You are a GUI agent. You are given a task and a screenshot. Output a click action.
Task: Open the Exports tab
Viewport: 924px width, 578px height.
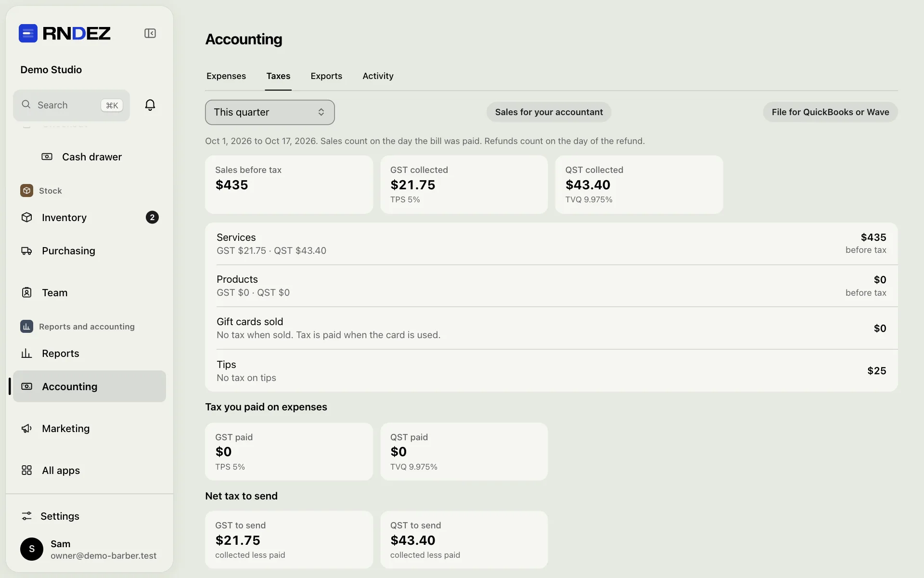[326, 76]
